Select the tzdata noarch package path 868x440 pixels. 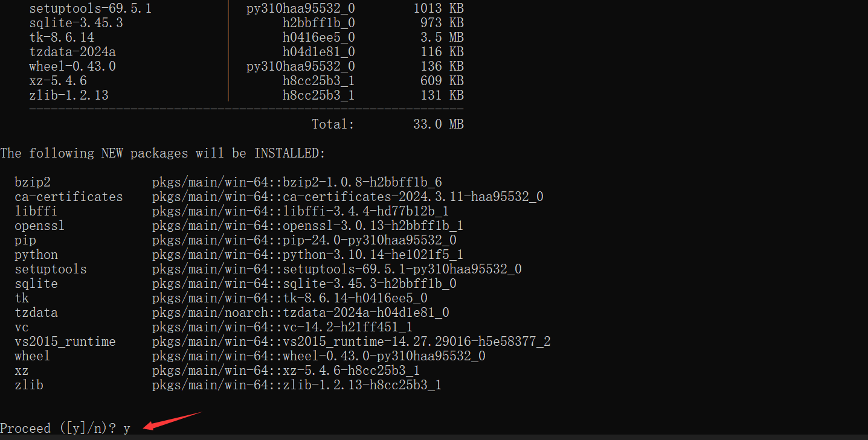(300, 313)
